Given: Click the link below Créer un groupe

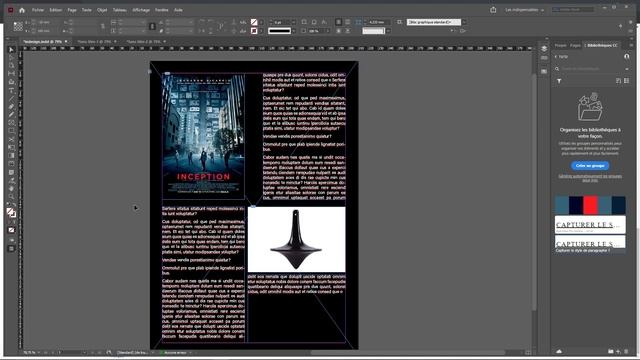Looking at the screenshot, I should pos(590,178).
